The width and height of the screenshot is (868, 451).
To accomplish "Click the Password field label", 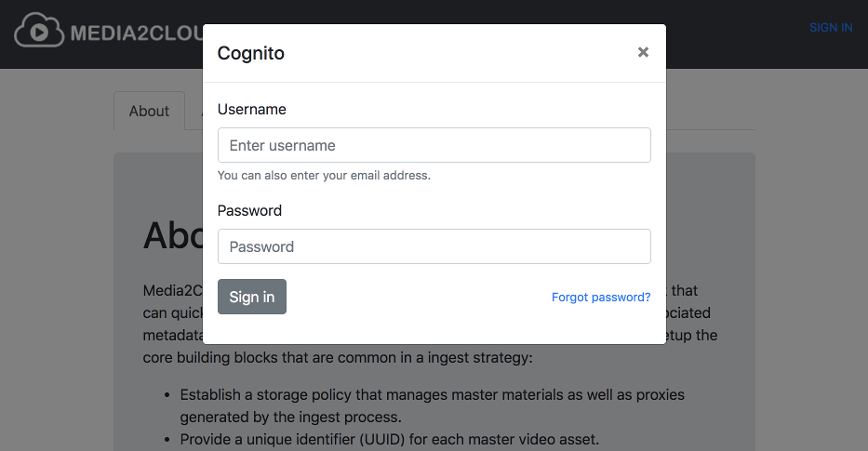I will pyautogui.click(x=249, y=210).
